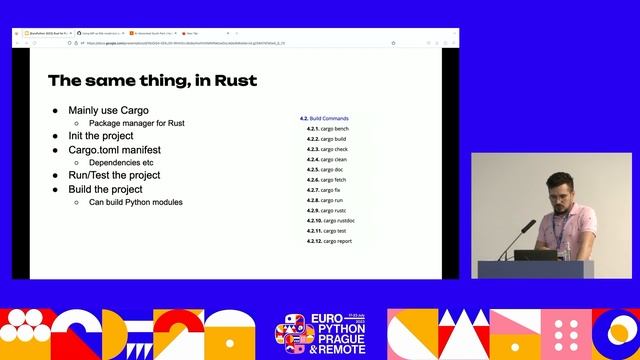Screen dimensions: 640x360
Task: Click the browser icon left of first tab
Action: pyautogui.click(x=17, y=33)
